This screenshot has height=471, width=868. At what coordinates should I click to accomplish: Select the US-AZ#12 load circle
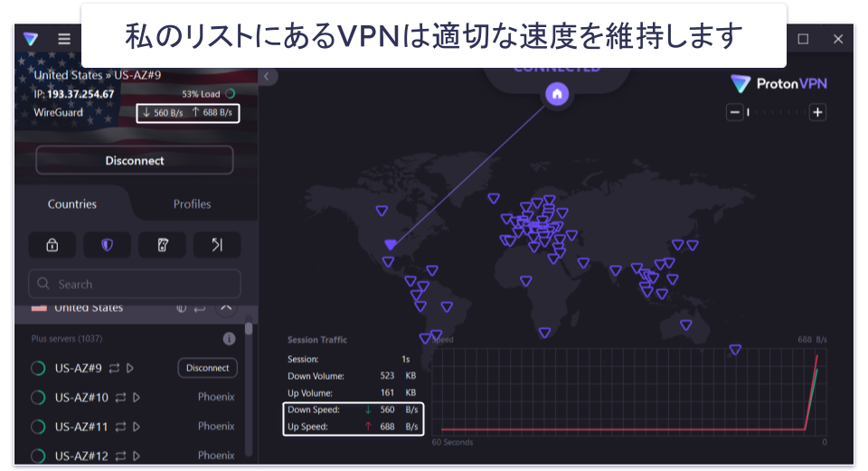point(38,456)
